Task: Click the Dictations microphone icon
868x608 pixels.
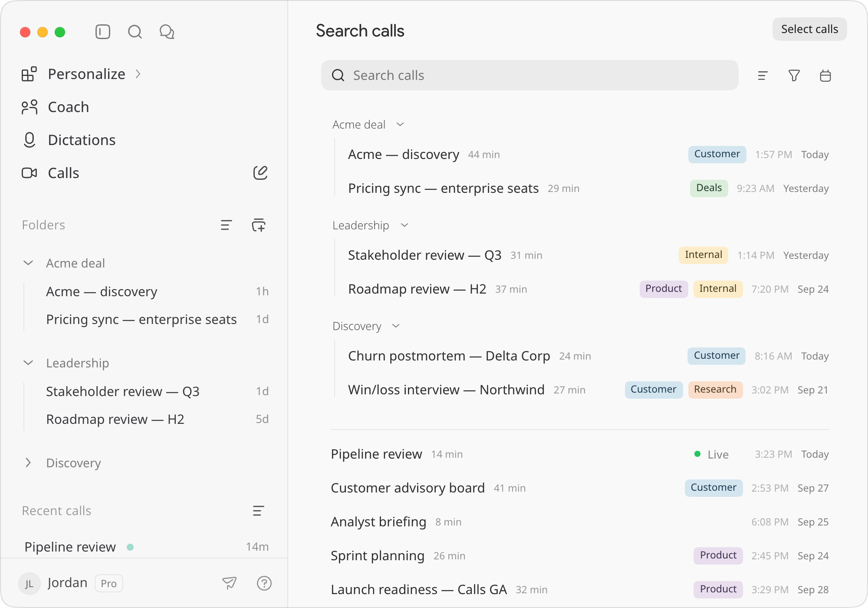Action: [x=29, y=140]
